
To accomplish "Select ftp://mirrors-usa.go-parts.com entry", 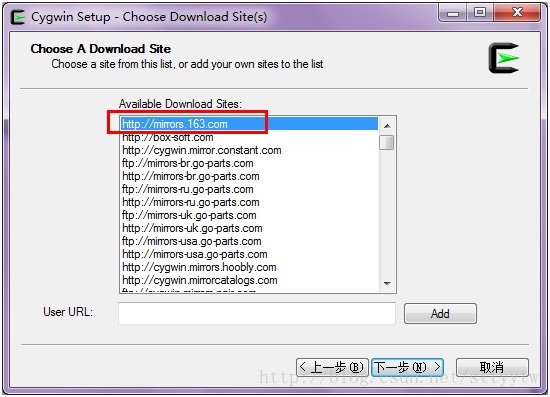I will (249, 241).
